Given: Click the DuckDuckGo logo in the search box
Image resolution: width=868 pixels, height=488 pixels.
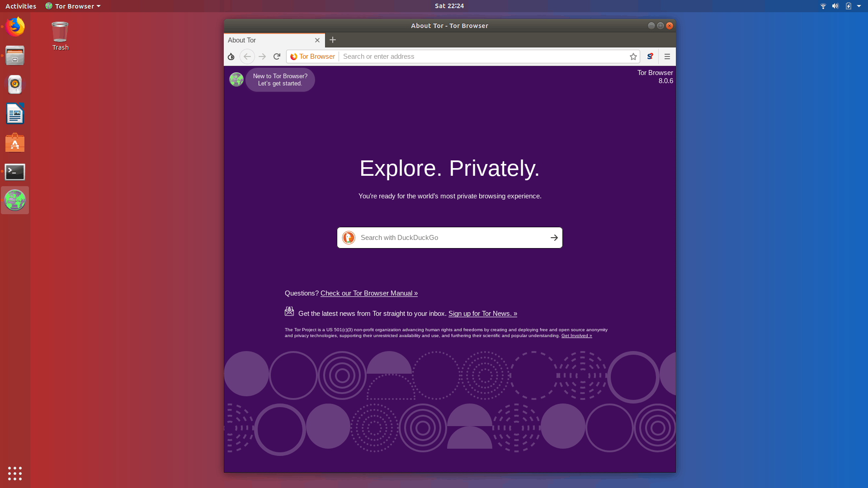Looking at the screenshot, I should (x=349, y=237).
